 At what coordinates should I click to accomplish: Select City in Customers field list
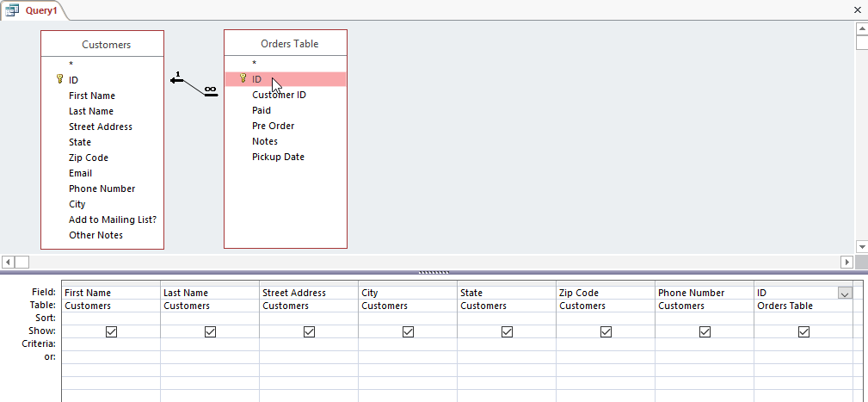[x=77, y=204]
